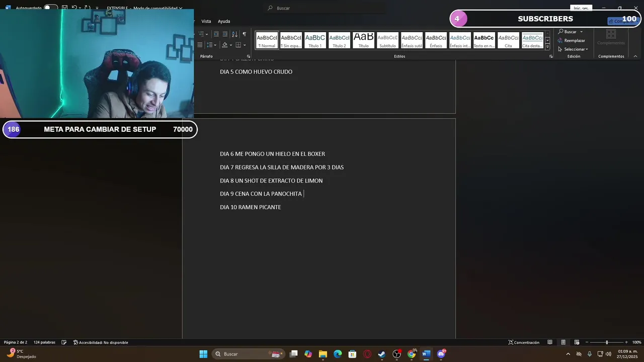Undo the last action
644x362 pixels.
click(74, 8)
